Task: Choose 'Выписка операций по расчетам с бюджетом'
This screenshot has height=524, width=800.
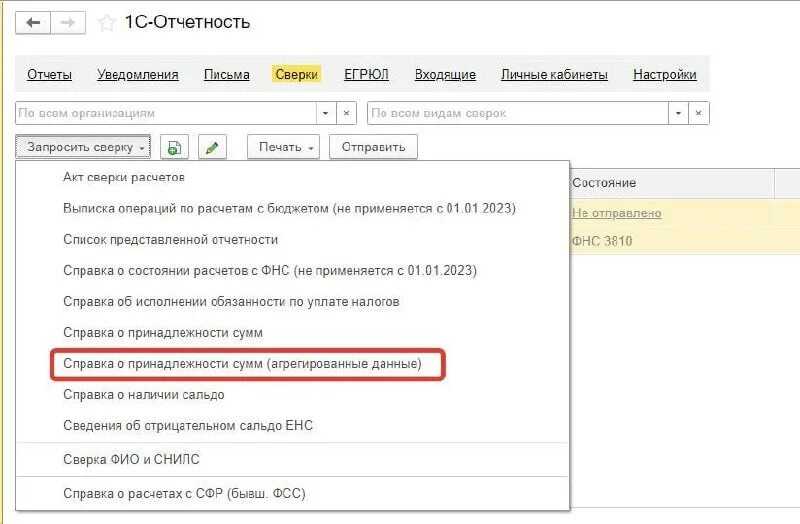Action: (292, 209)
